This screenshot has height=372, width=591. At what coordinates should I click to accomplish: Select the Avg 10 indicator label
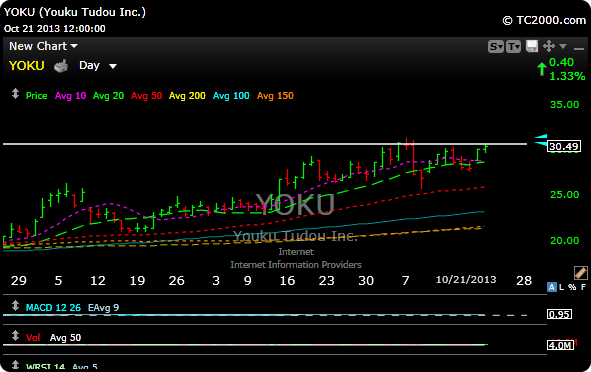click(x=70, y=96)
